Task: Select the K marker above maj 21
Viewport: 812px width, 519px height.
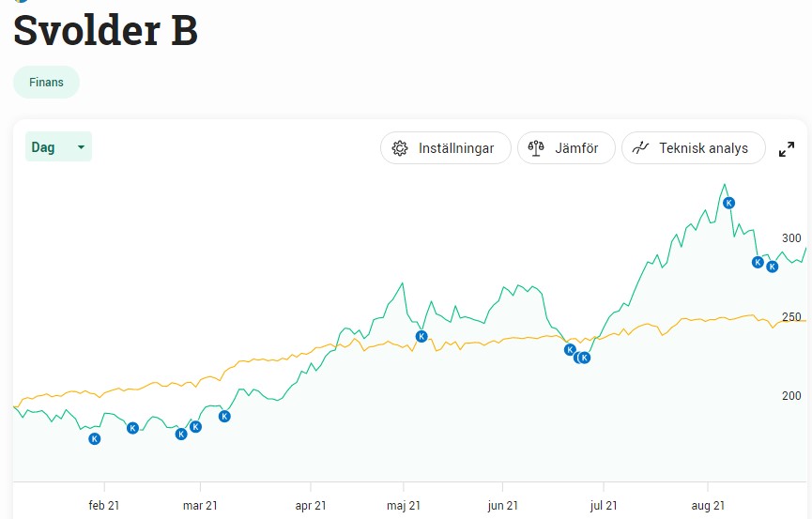Action: [x=421, y=336]
